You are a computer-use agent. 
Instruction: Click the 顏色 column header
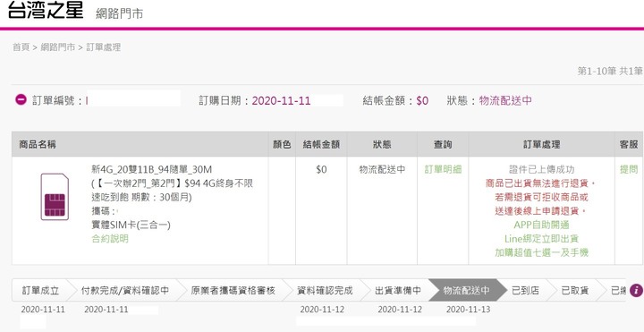(282, 145)
